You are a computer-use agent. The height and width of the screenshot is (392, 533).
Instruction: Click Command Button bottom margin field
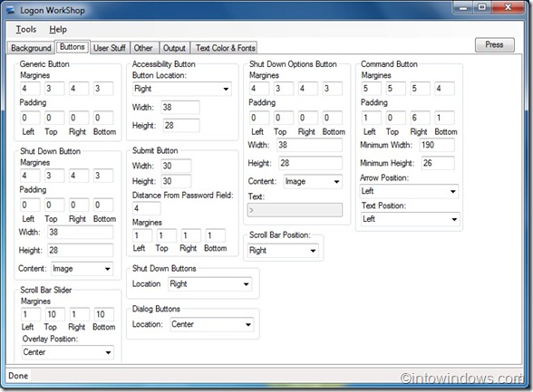click(444, 89)
